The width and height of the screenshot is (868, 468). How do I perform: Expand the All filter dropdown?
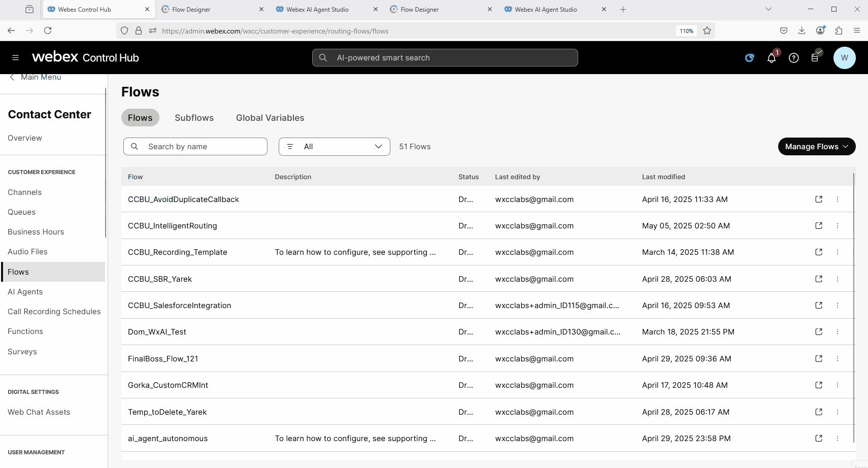[x=334, y=147]
